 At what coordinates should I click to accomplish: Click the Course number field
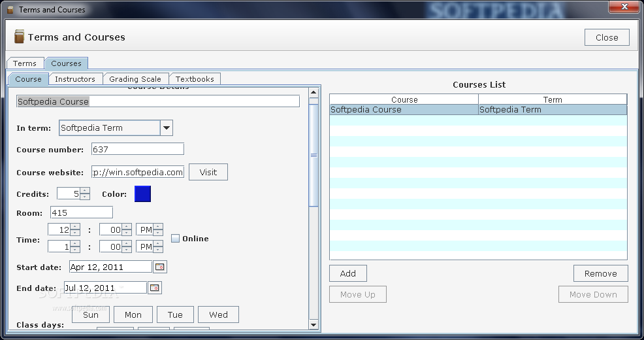click(x=138, y=149)
